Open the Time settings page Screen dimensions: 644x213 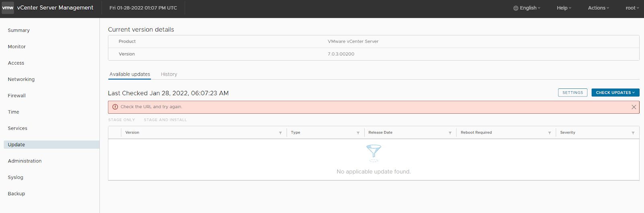click(13, 112)
